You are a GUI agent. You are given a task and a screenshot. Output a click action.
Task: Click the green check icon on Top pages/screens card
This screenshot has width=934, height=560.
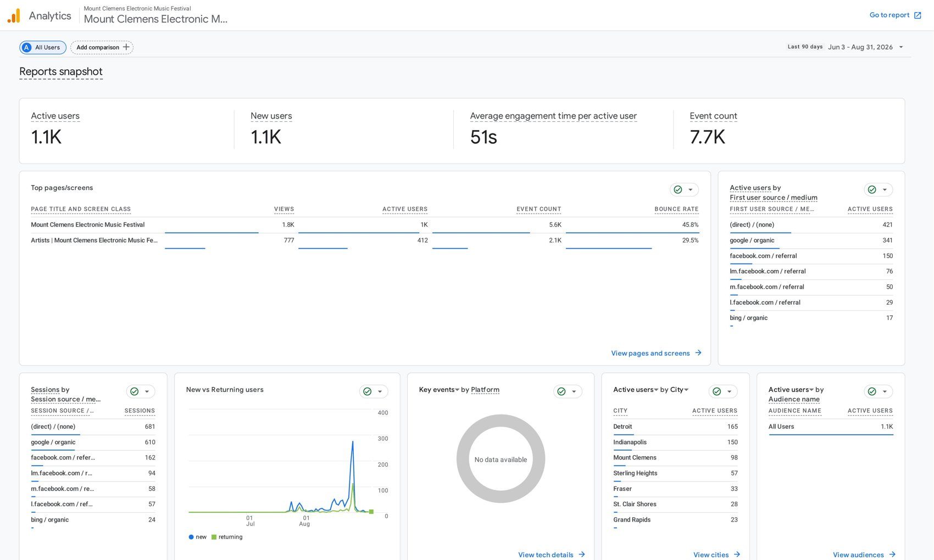(678, 189)
